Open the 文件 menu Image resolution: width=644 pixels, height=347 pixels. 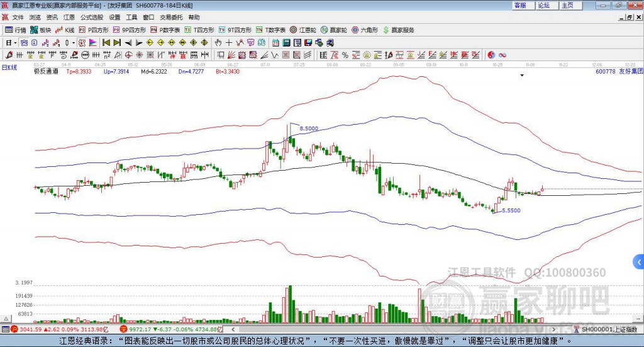[x=18, y=17]
